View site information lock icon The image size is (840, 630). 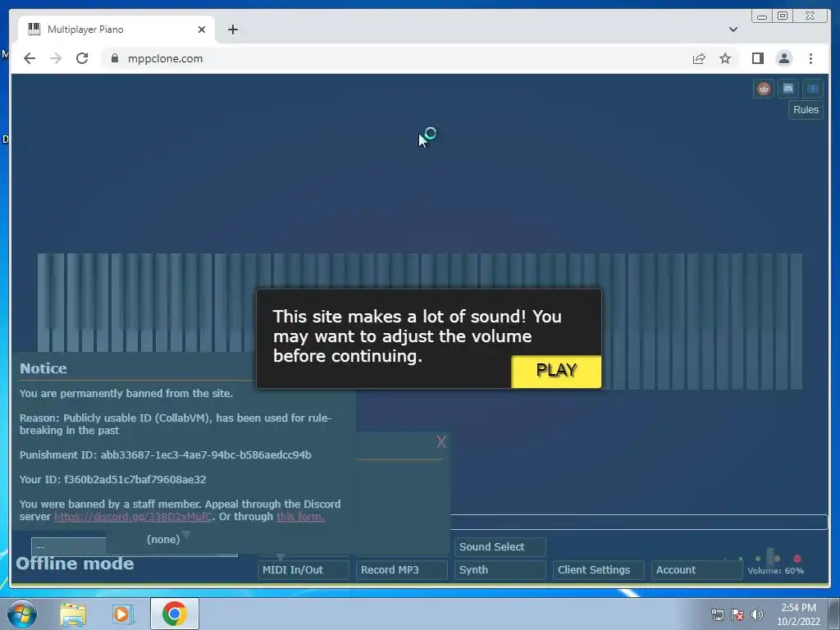115,58
